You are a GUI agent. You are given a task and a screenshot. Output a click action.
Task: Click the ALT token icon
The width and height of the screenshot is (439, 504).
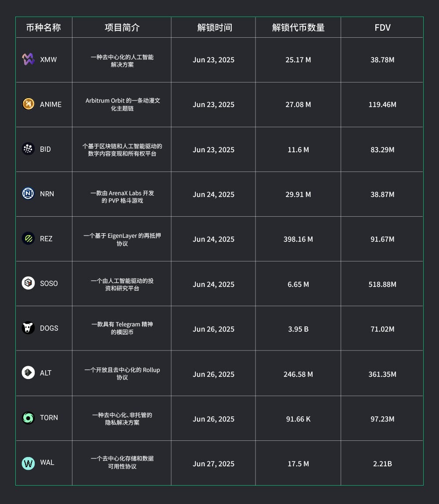pos(28,372)
